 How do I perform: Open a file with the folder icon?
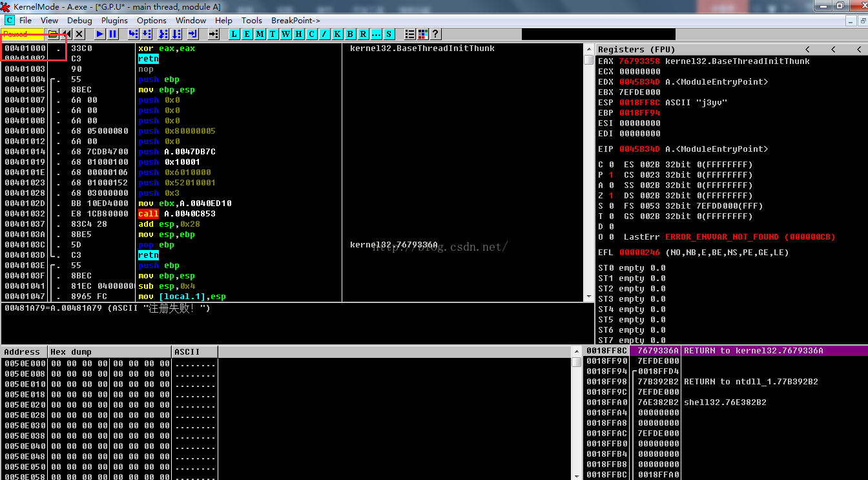point(52,34)
